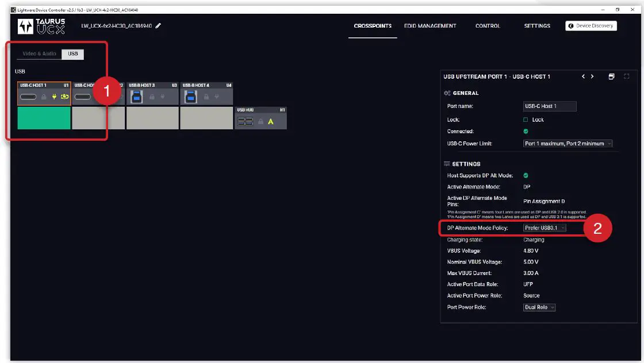The width and height of the screenshot is (644, 363).
Task: Switch to Video & Audio tab
Action: (x=40, y=54)
